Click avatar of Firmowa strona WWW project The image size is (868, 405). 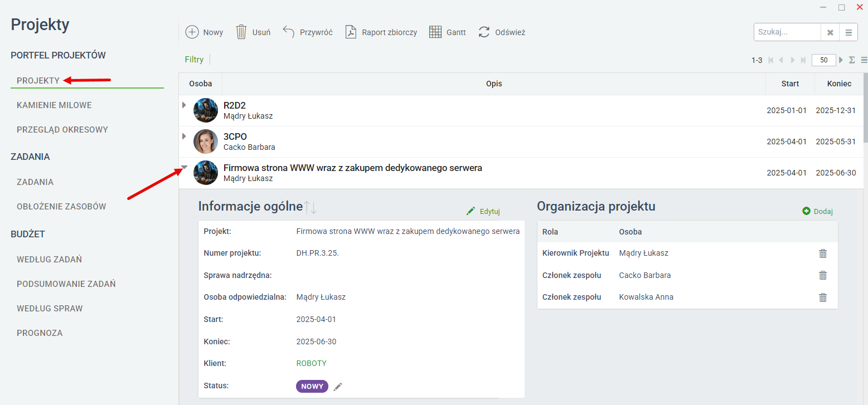[x=205, y=173]
